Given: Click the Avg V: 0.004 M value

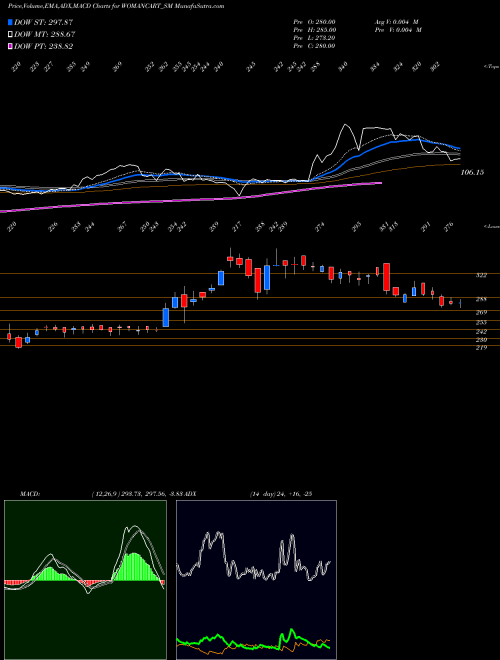Looking at the screenshot, I should click(x=396, y=22).
